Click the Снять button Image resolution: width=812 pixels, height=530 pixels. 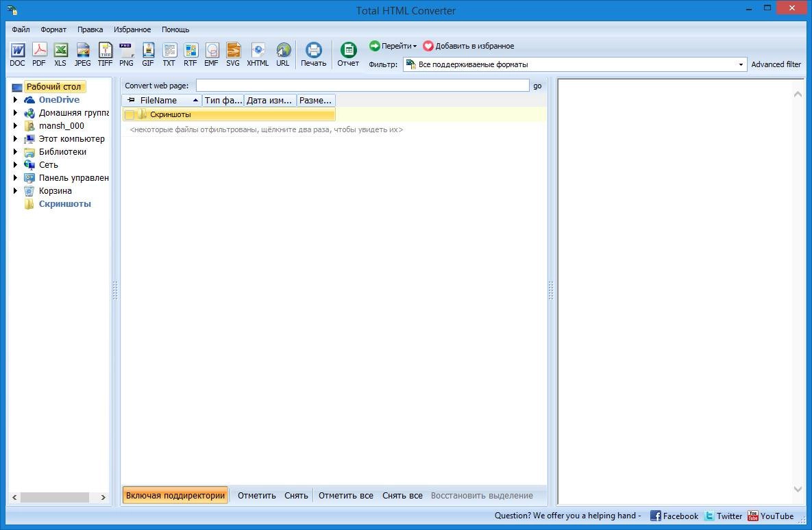(296, 495)
